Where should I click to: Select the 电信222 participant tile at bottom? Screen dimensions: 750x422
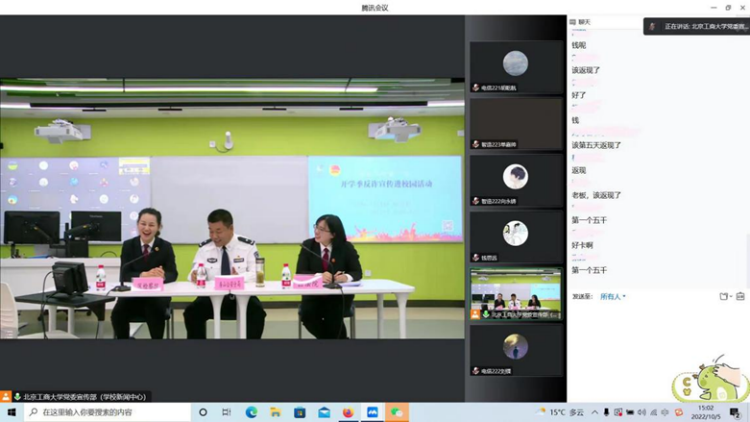516,351
